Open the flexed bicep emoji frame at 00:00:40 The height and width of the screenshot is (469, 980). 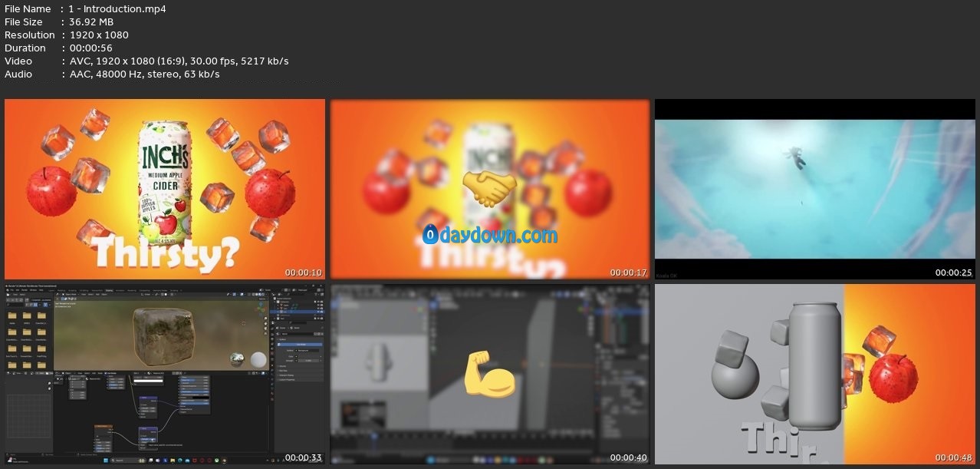coord(490,375)
